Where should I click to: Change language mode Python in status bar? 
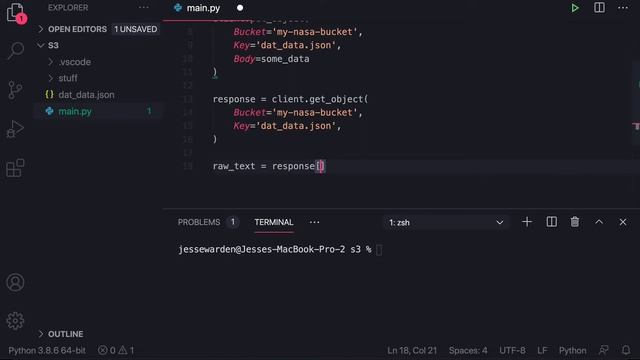coord(572,350)
